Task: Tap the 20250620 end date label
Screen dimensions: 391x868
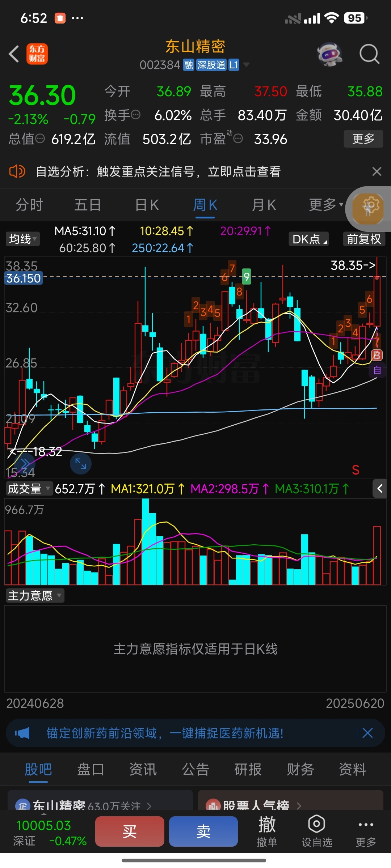Action: (x=355, y=703)
